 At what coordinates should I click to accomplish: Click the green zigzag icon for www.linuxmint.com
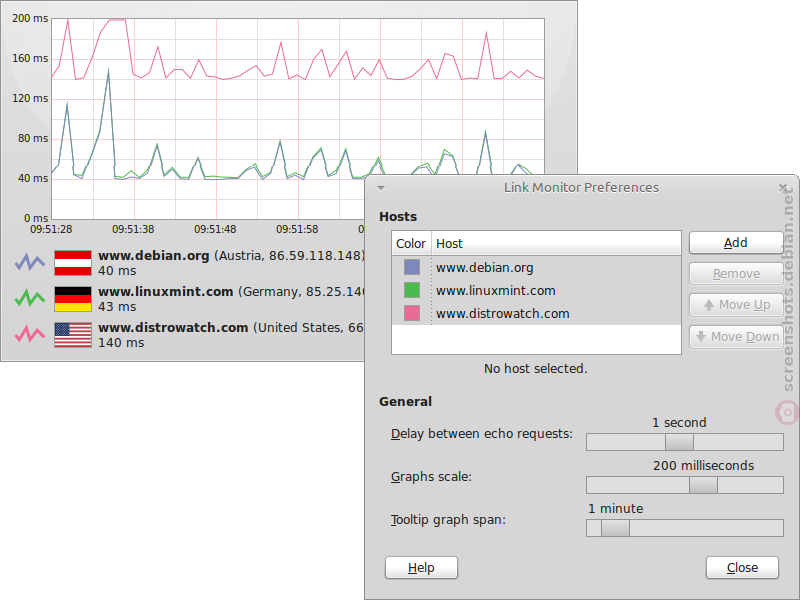30,298
